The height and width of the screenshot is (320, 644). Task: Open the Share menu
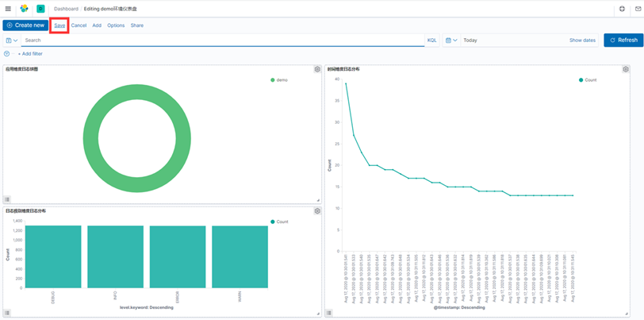pos(137,25)
